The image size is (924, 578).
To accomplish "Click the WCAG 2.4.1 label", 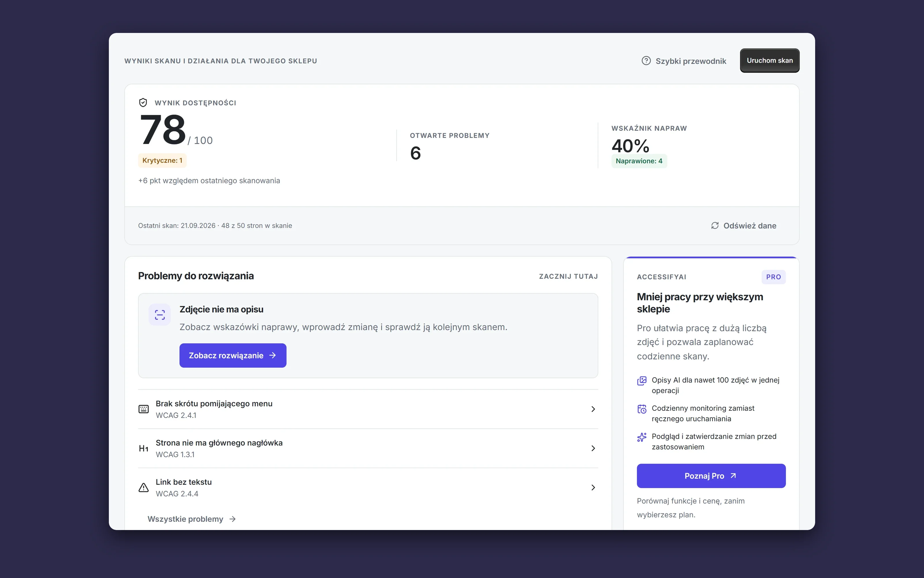I will pos(176,415).
